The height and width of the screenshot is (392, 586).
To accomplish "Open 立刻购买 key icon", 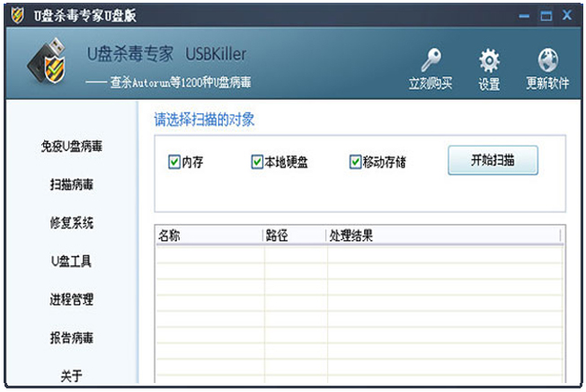I will click(x=431, y=60).
